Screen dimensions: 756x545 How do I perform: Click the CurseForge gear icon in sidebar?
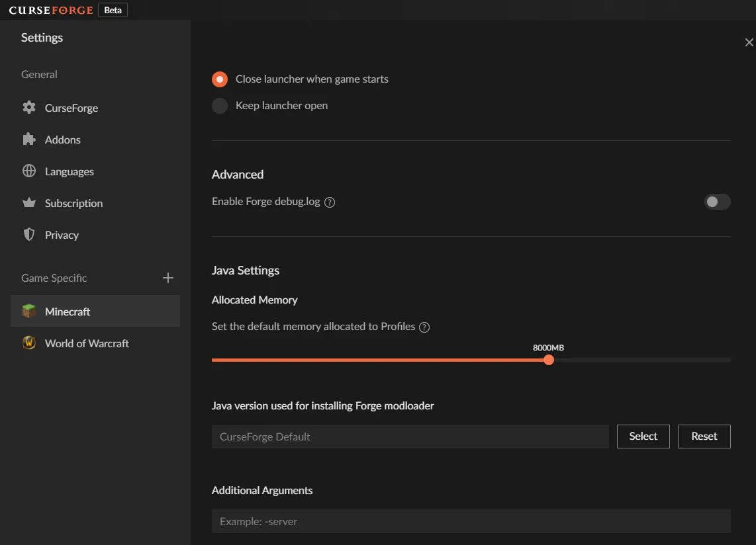(29, 107)
